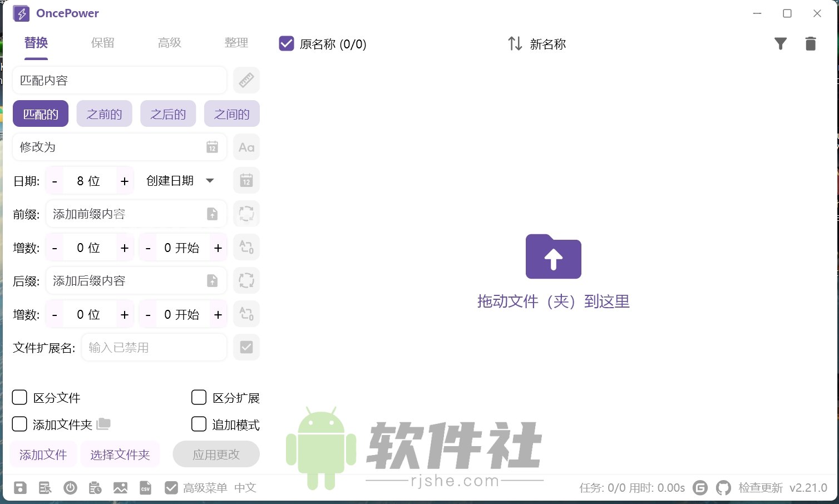This screenshot has height=504, width=839.
Task: Increase 位 digits in prefix 增数 row
Action: tap(125, 248)
